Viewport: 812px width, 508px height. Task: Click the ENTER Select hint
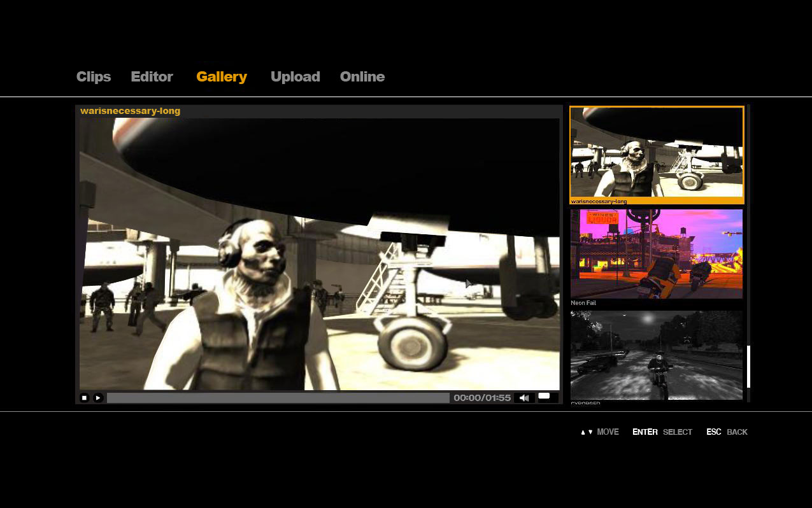tap(662, 432)
